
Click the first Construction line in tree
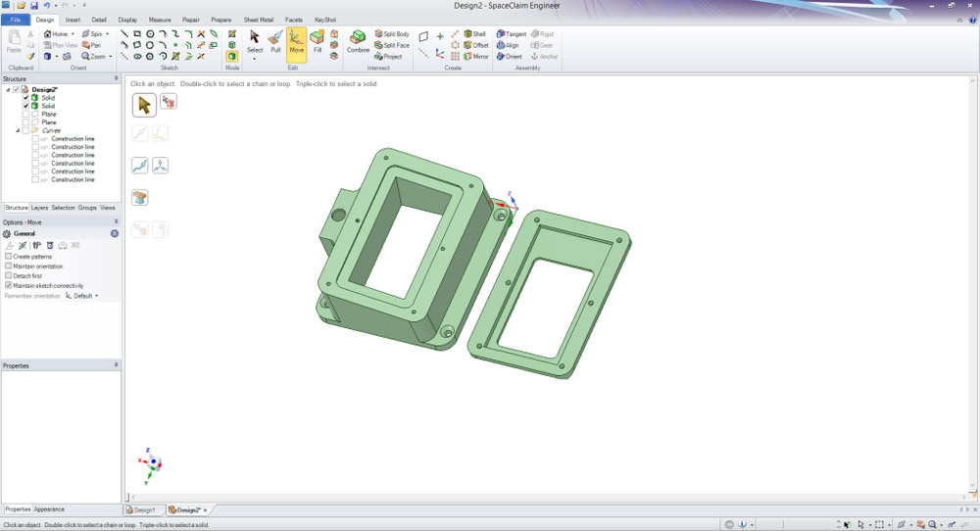73,139
